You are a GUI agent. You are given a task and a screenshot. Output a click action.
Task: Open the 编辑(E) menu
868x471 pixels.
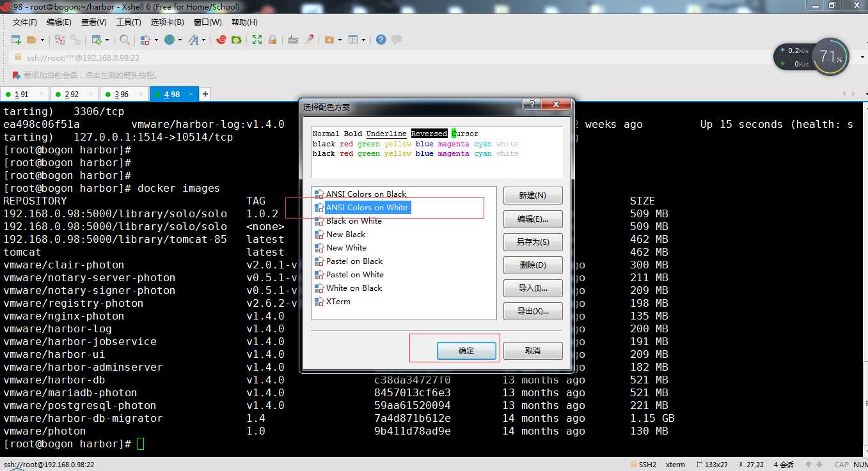click(x=59, y=22)
